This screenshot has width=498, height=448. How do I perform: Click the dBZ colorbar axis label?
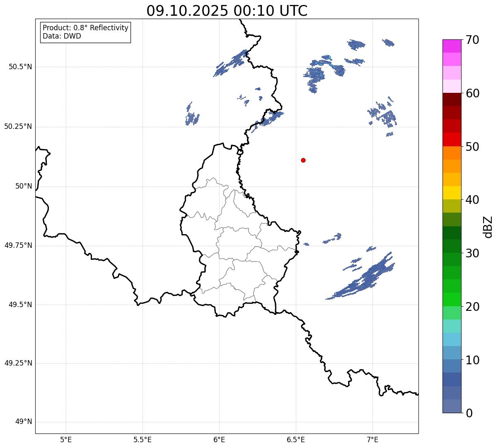(x=488, y=226)
